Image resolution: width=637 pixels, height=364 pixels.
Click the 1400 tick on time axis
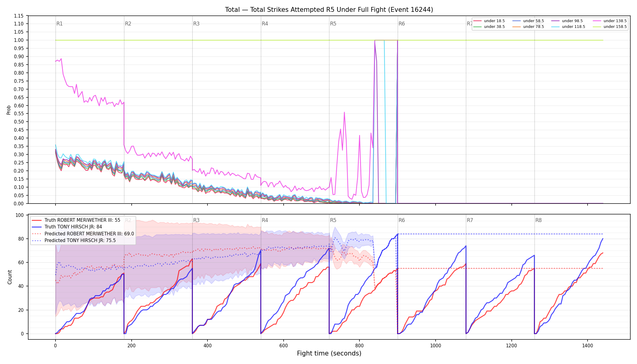click(588, 345)
